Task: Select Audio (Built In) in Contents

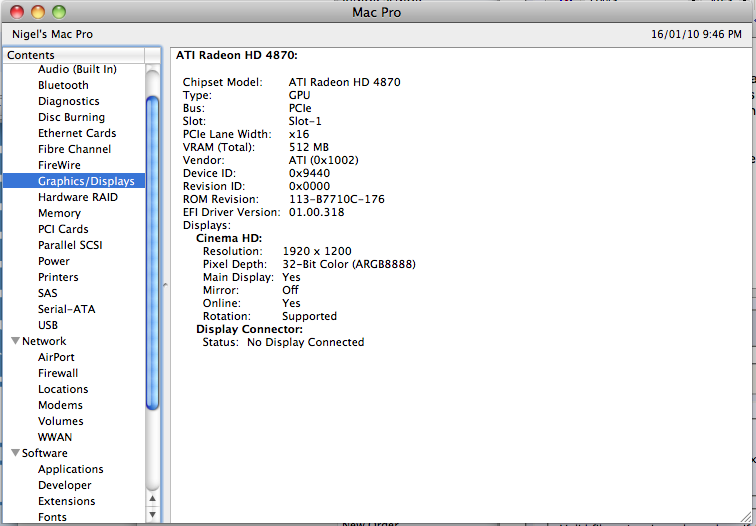Action: coord(77,69)
